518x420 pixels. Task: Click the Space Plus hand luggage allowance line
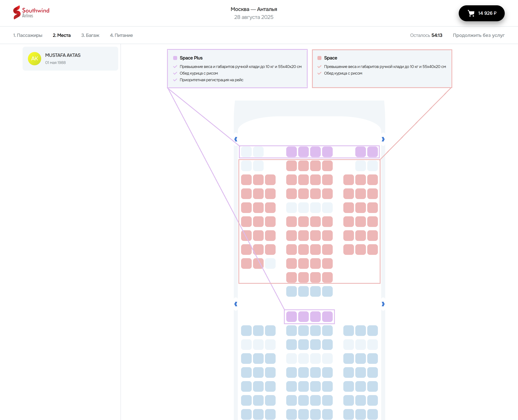241,67
